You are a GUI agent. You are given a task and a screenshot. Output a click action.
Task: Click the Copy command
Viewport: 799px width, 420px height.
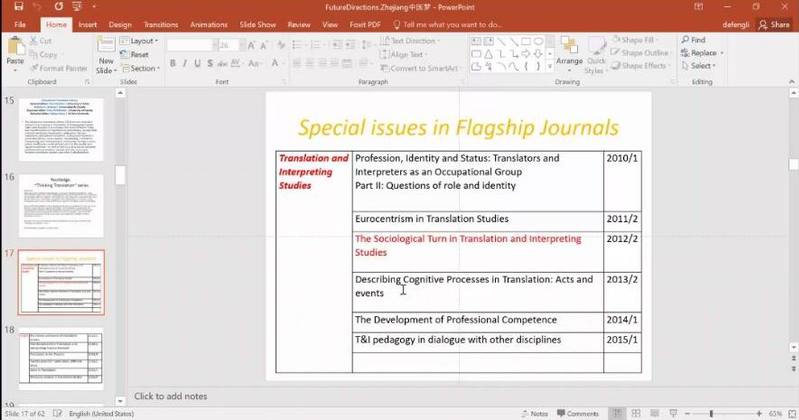click(x=43, y=54)
